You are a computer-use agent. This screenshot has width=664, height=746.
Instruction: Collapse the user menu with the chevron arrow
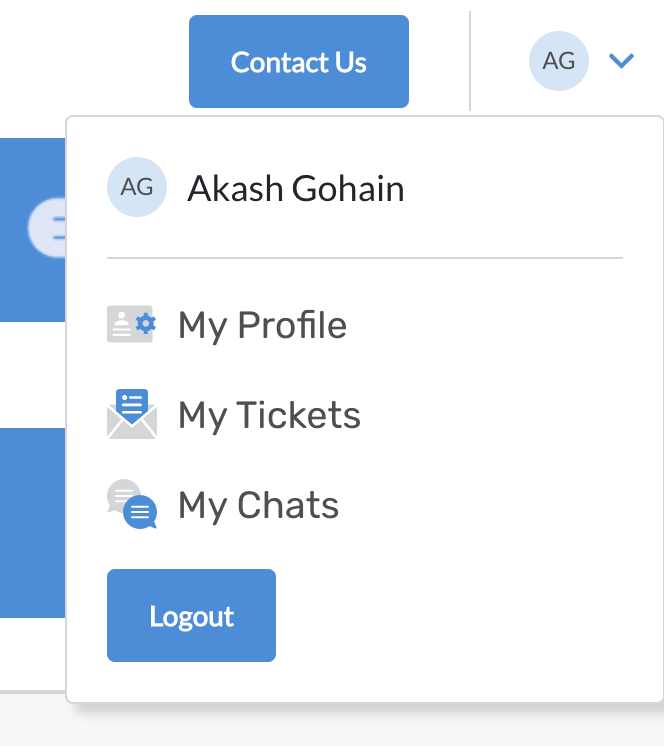pos(621,62)
